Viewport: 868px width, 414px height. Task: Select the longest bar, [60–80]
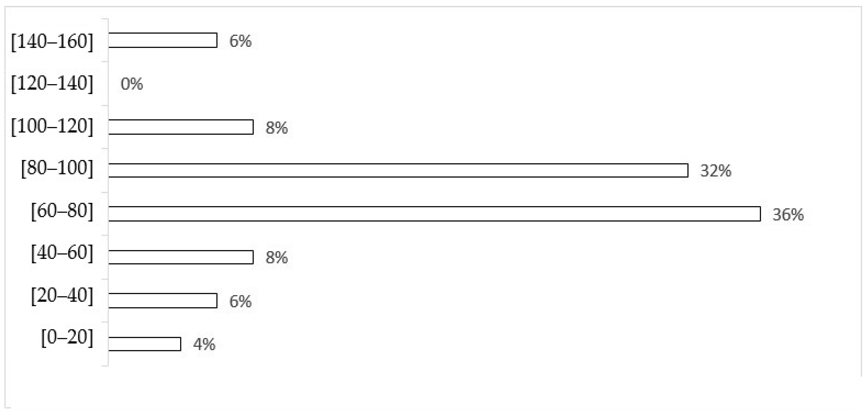click(x=434, y=214)
